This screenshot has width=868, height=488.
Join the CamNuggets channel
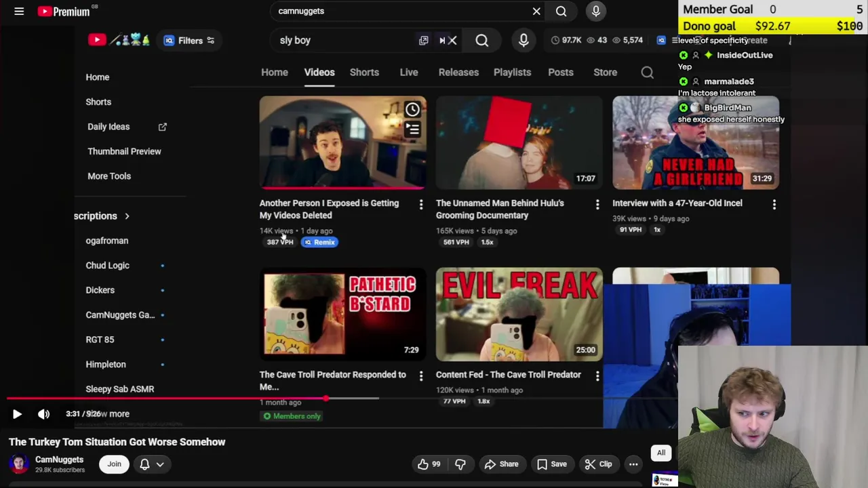(114, 464)
